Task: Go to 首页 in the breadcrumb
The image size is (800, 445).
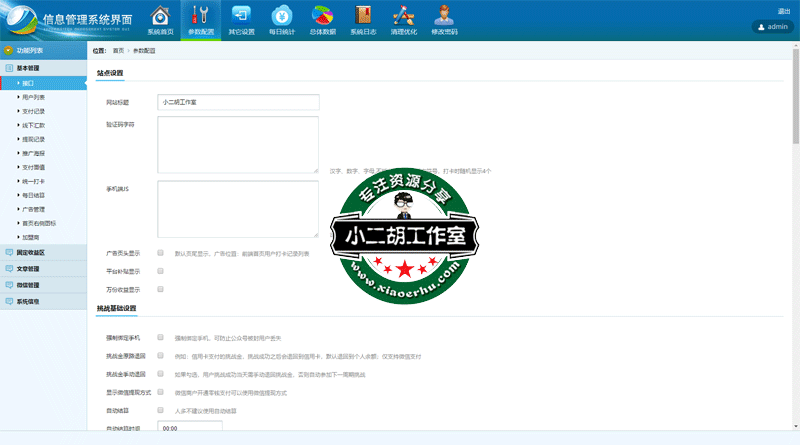Action: [x=118, y=51]
